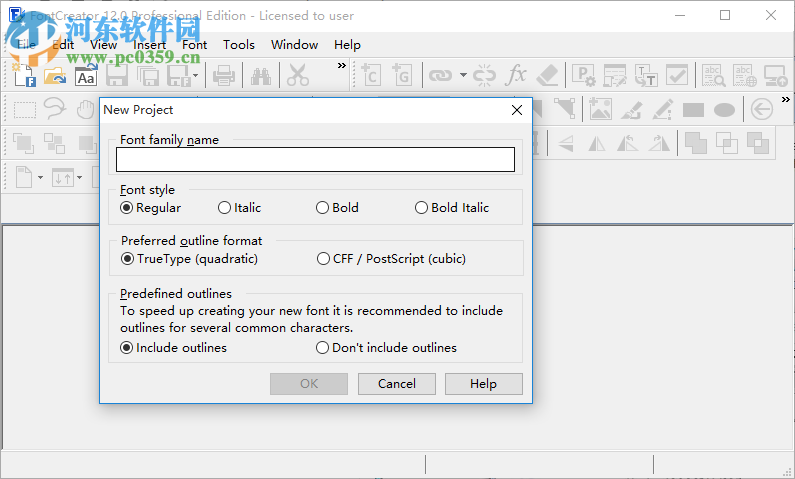Click the Help button in dialog
This screenshot has height=479, width=795.
tap(484, 384)
